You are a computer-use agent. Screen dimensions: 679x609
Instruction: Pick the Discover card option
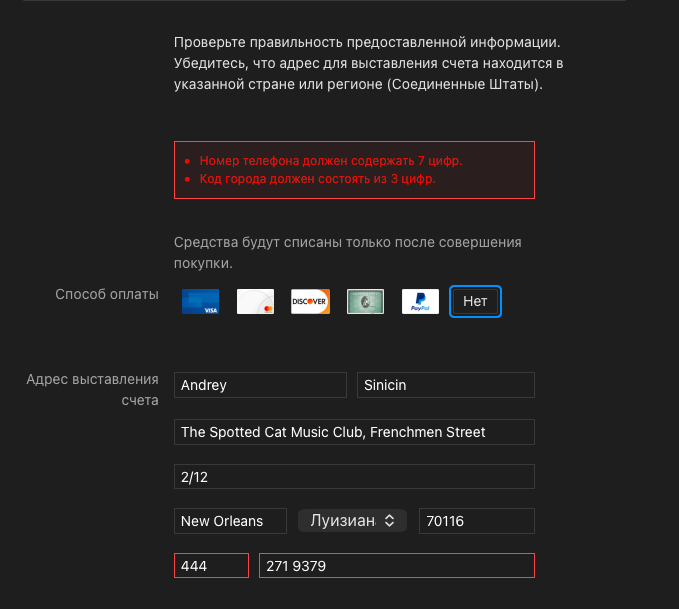point(310,301)
